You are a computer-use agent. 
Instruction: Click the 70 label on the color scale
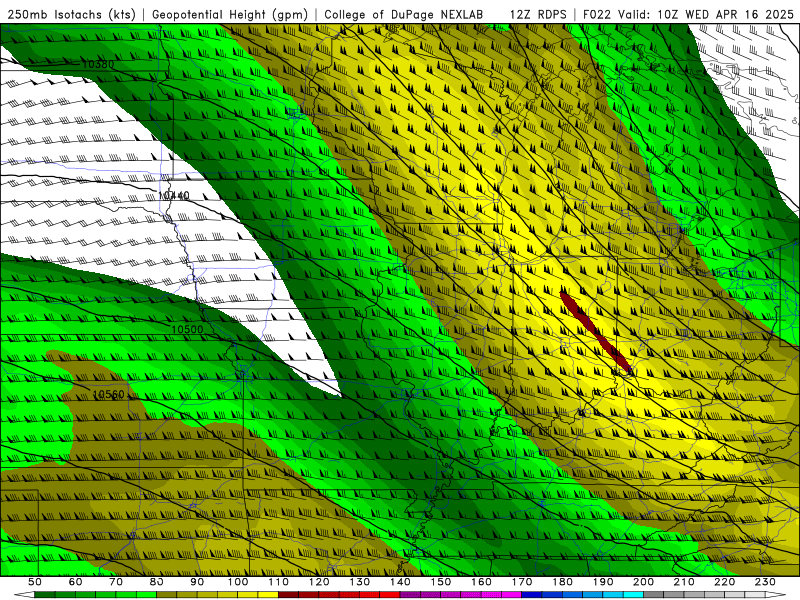(116, 582)
